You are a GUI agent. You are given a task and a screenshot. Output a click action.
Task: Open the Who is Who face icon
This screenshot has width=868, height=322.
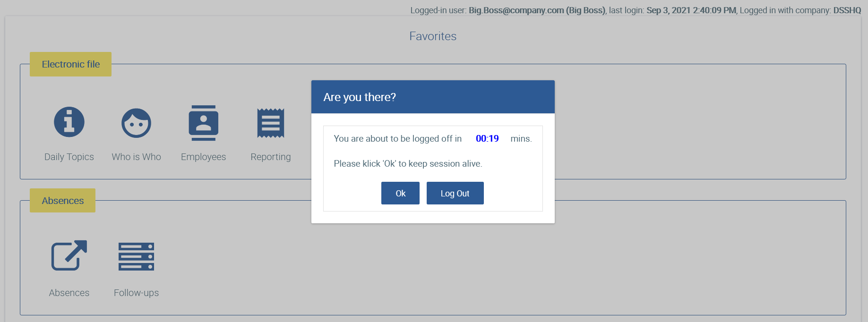[x=136, y=123]
